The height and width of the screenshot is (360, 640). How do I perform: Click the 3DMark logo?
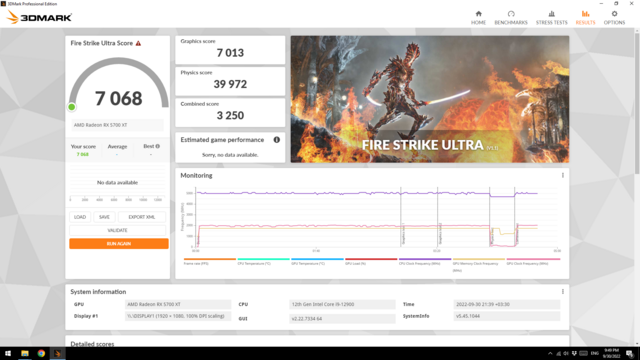coord(40,18)
